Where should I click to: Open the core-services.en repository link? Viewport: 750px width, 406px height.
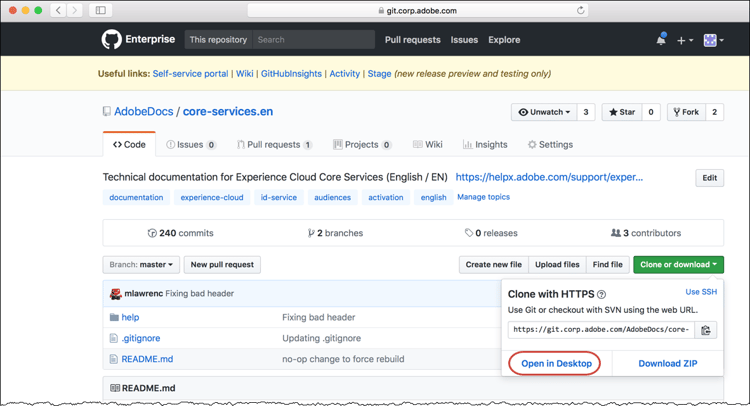(228, 111)
